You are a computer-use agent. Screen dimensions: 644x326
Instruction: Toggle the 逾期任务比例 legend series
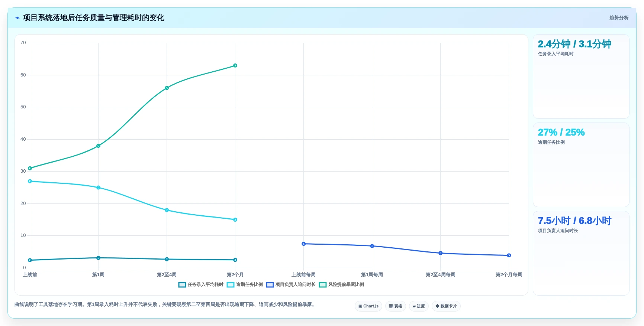point(245,285)
